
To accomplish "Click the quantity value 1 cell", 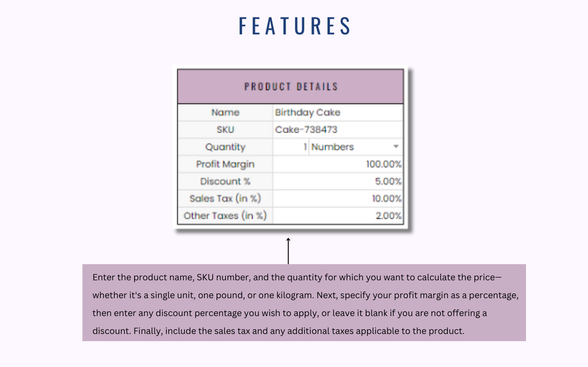I will pyautogui.click(x=291, y=147).
